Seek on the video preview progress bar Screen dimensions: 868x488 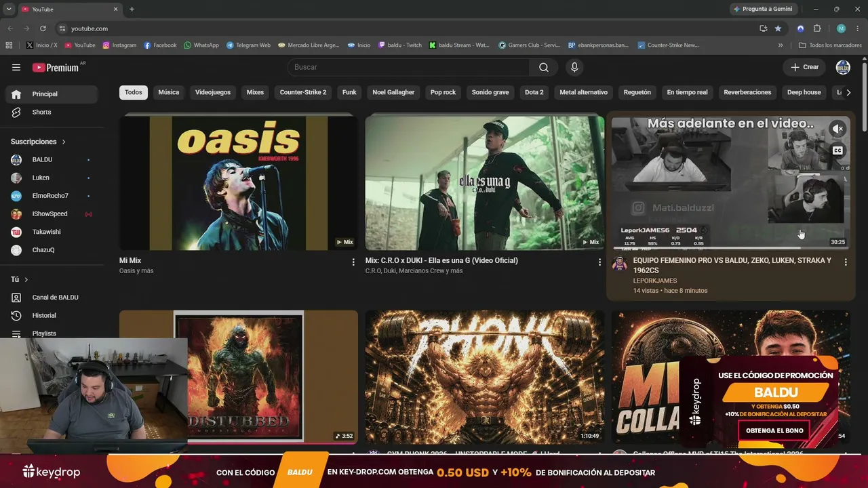click(x=731, y=248)
